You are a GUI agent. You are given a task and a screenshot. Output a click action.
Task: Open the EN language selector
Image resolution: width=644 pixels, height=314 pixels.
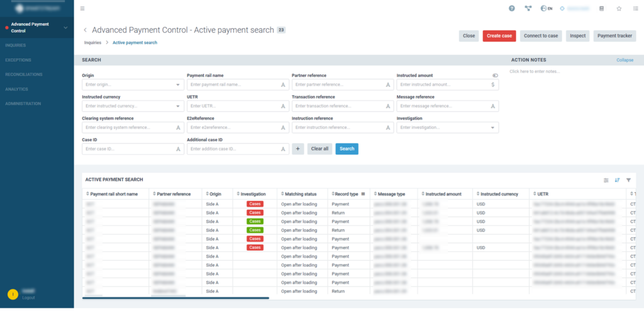(x=546, y=9)
